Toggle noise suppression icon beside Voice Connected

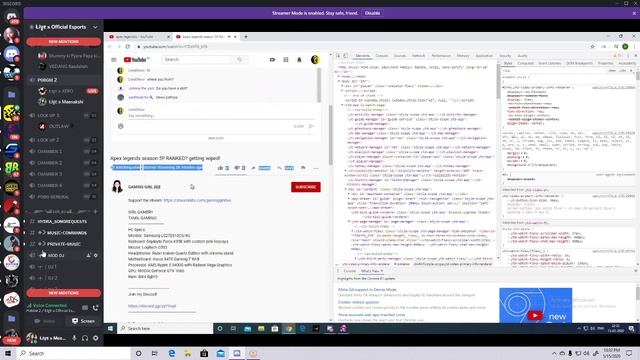tap(84, 308)
